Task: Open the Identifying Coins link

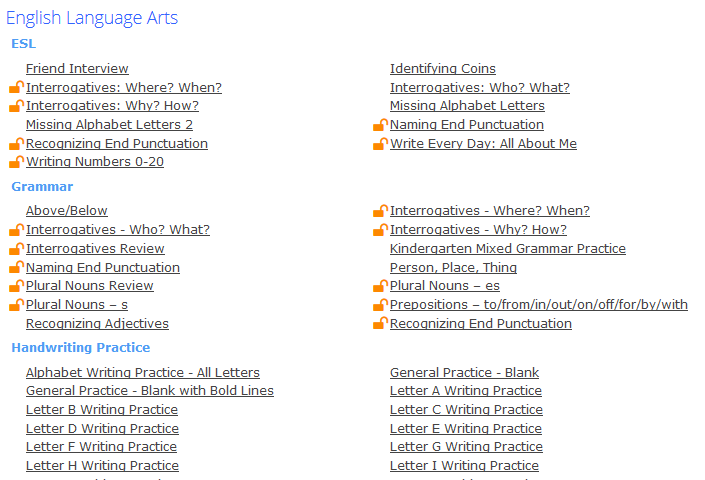Action: point(443,68)
